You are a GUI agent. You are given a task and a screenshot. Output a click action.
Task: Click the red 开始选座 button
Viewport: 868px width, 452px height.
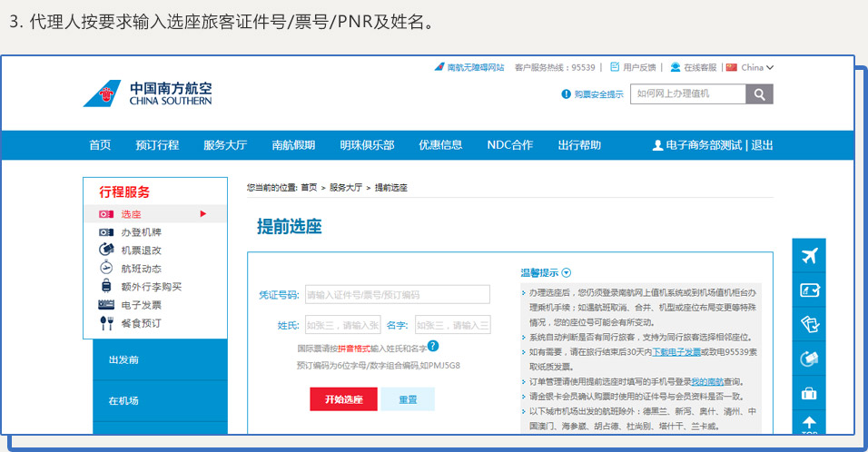pyautogui.click(x=343, y=399)
